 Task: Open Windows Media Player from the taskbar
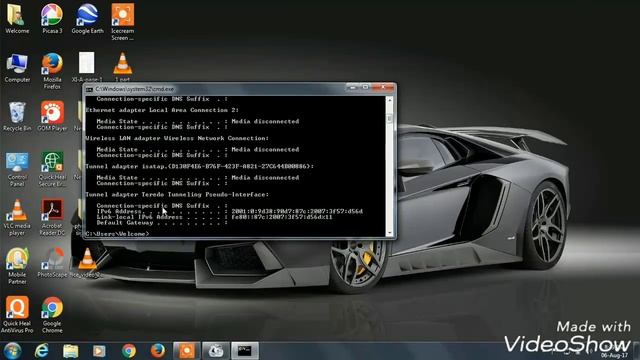[x=99, y=351]
